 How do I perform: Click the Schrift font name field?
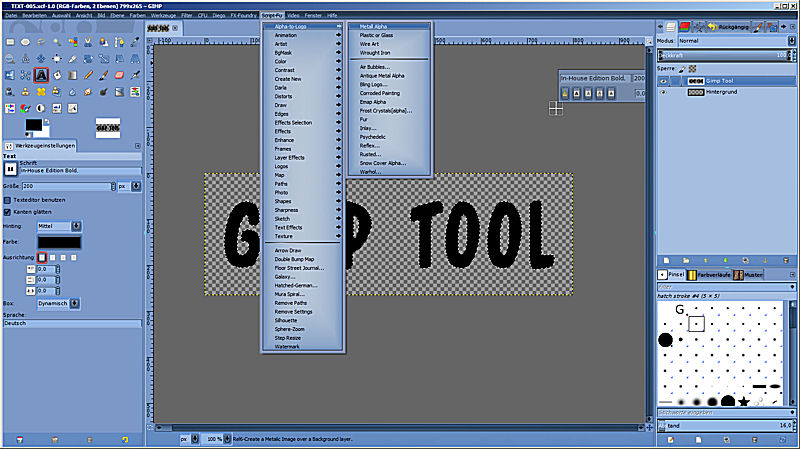(80, 170)
